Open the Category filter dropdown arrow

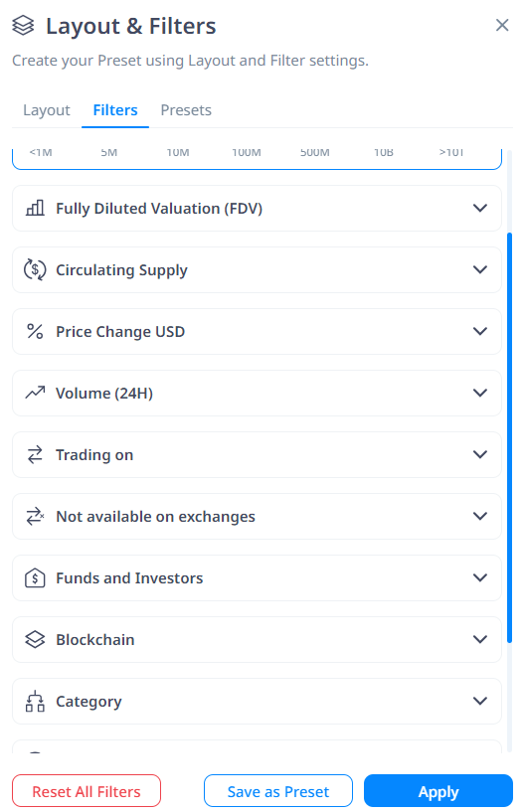[480, 701]
